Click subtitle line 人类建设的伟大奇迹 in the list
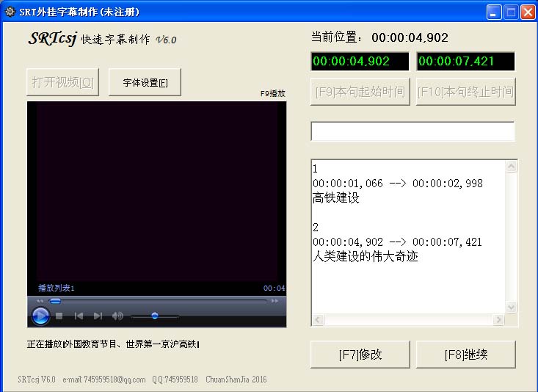538x392 pixels. pos(366,257)
